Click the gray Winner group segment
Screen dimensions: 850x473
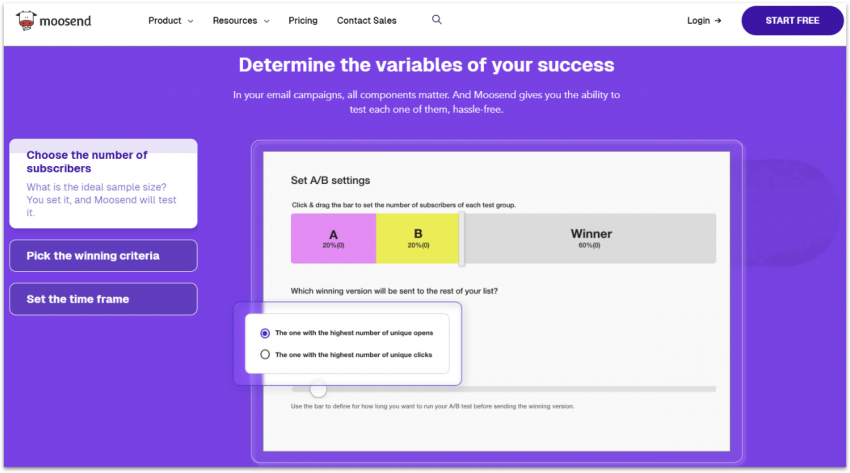coord(590,238)
